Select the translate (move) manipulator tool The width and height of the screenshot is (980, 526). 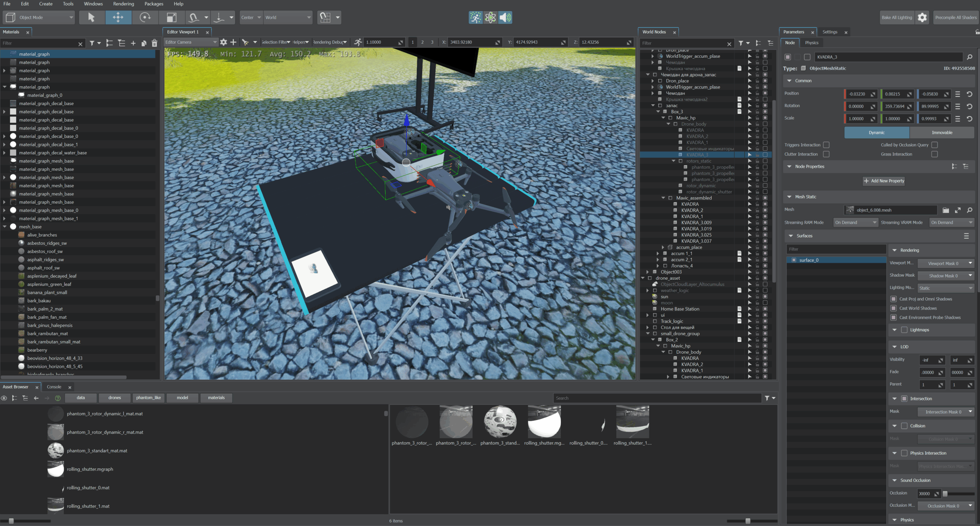click(118, 17)
